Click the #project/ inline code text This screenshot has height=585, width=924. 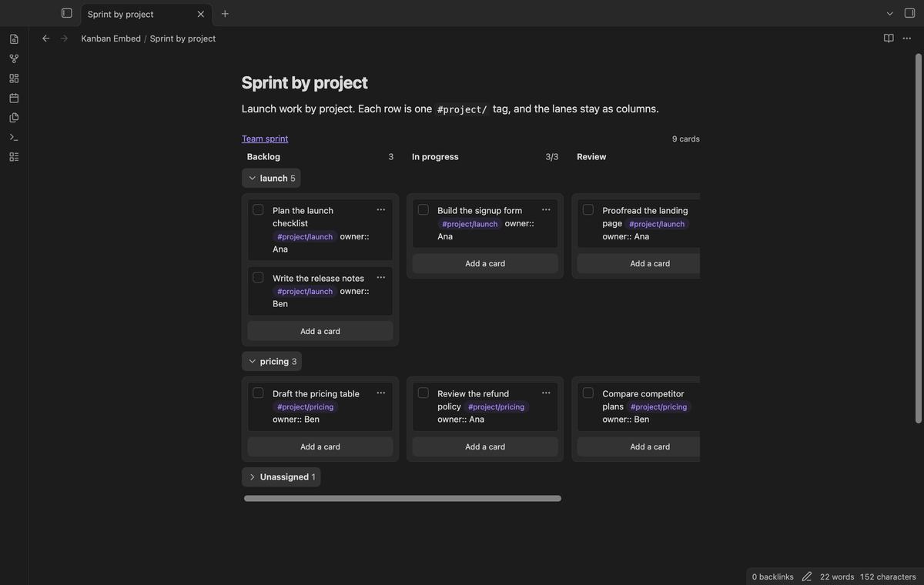[462, 109]
